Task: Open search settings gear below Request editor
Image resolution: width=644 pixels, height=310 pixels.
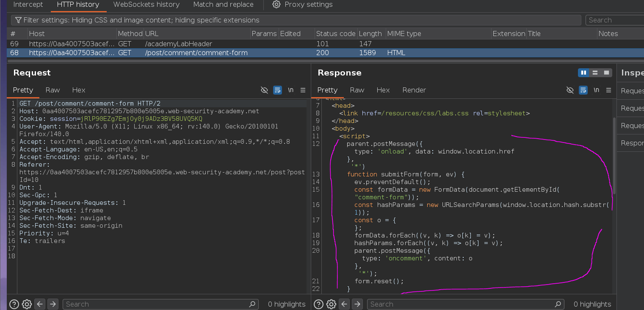Action: [27, 304]
